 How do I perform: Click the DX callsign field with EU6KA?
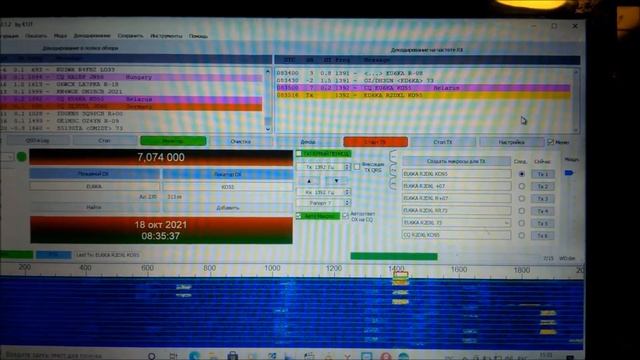pos(94,187)
